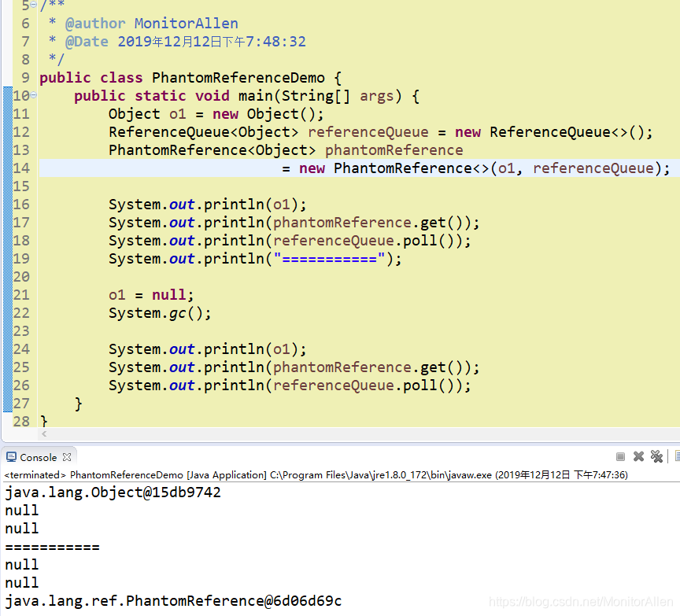
Task: Click System.out.println(o1) on line 24
Action: [207, 349]
